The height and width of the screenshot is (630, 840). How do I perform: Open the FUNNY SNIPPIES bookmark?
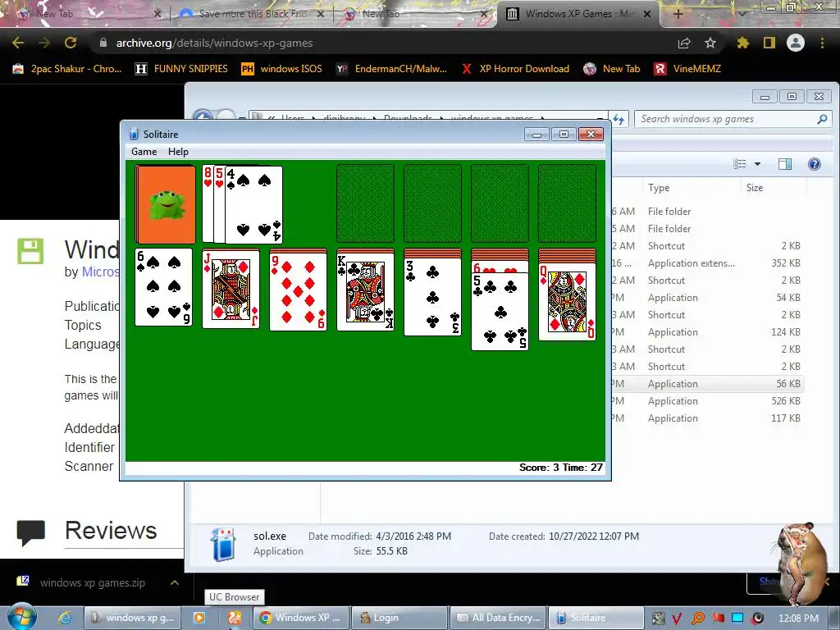click(x=181, y=69)
